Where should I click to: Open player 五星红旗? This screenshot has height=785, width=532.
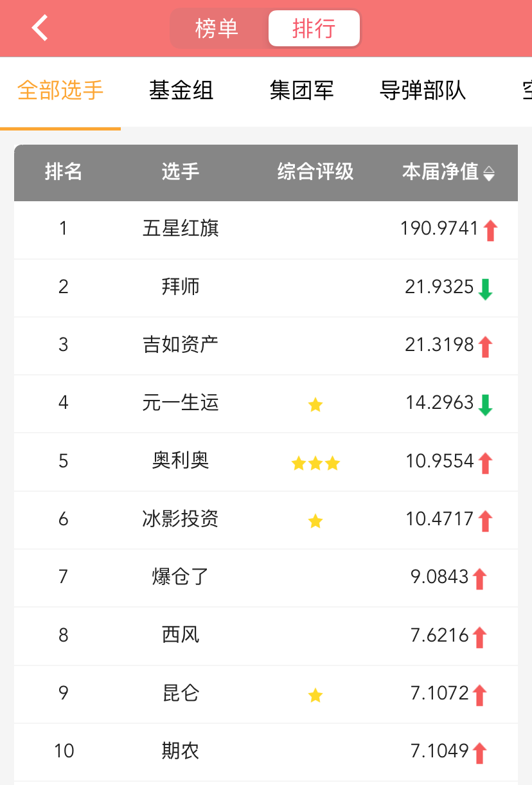(181, 228)
